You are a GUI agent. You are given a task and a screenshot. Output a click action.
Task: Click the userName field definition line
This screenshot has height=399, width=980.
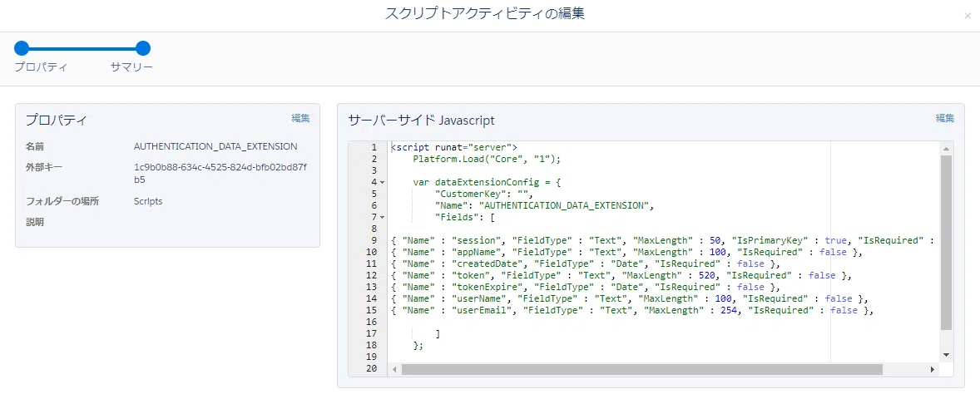point(630,299)
